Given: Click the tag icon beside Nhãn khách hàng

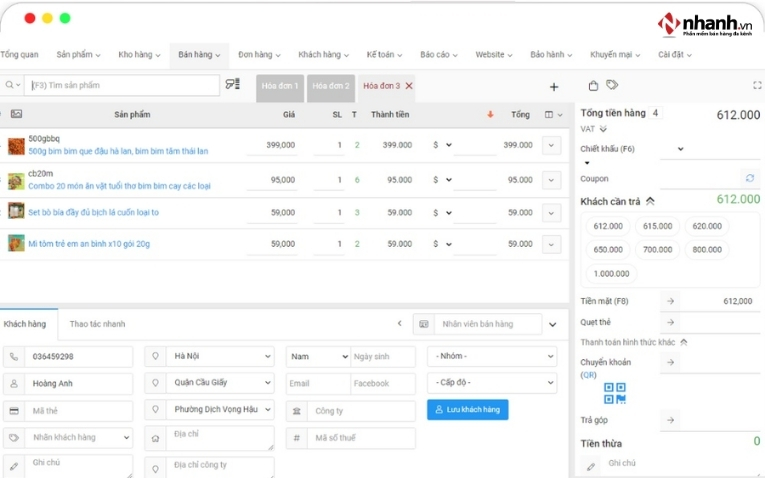Looking at the screenshot, I should click(x=14, y=438).
